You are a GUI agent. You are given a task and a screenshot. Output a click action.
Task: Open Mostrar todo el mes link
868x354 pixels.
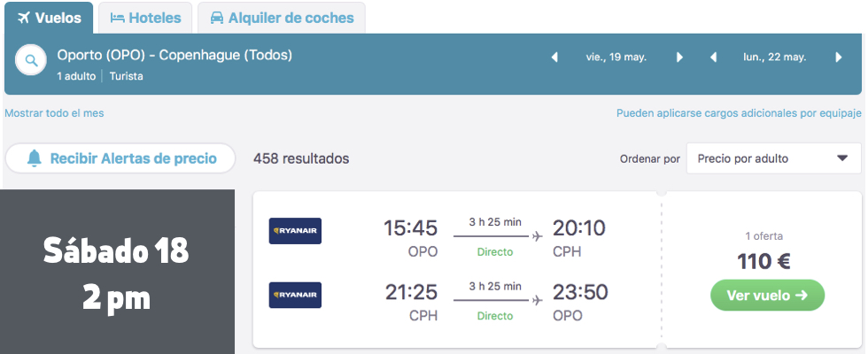pos(54,113)
